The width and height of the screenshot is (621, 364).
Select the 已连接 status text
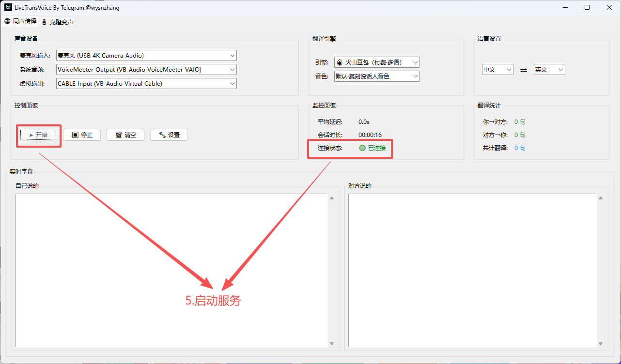click(x=377, y=148)
